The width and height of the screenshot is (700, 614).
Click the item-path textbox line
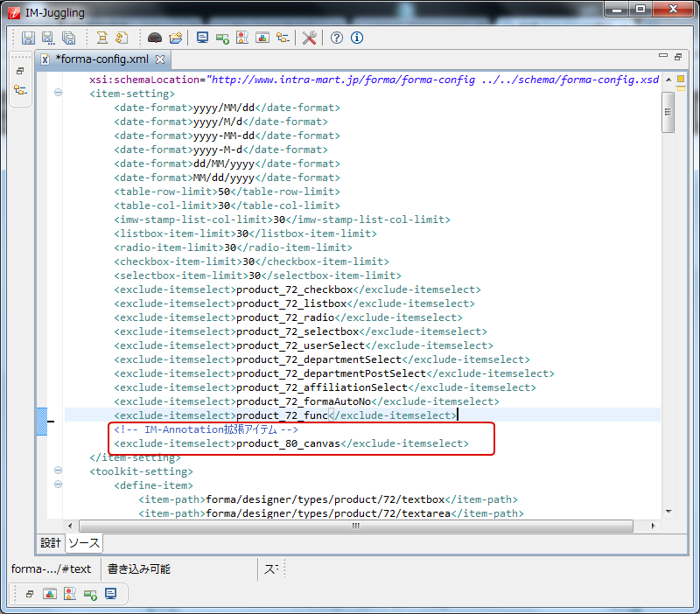coord(328,499)
